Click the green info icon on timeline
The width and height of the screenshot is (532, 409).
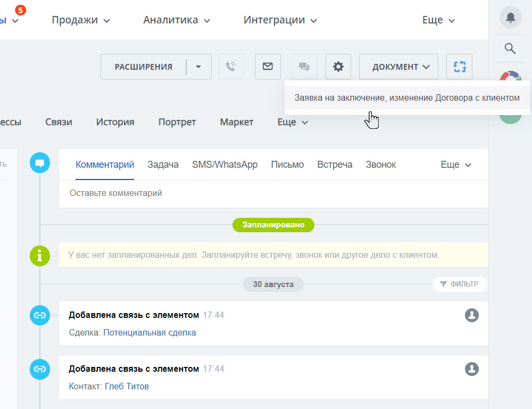point(40,256)
